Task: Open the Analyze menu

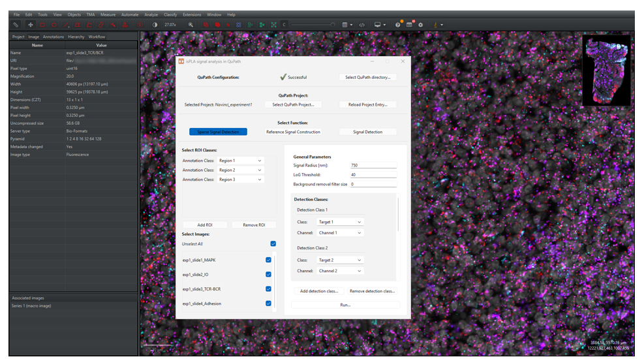Action: click(x=151, y=14)
